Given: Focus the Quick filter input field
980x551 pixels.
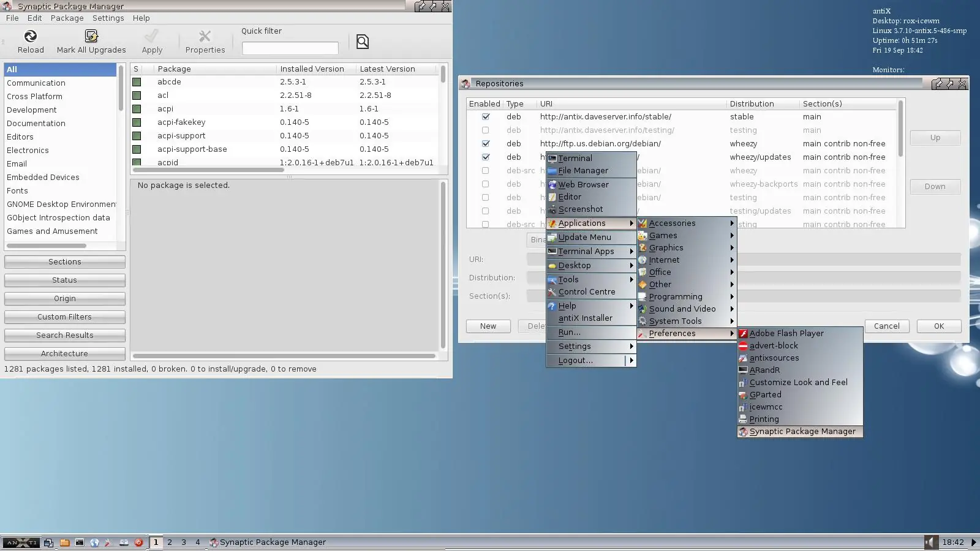Looking at the screenshot, I should point(290,48).
